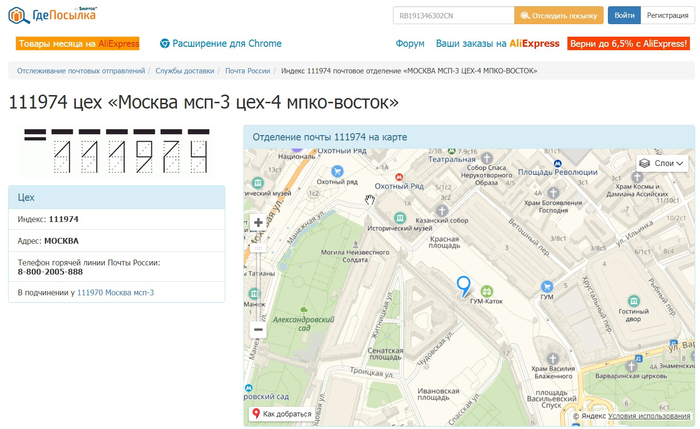
Task: Click the Варваринская церковь church icon
Action: tap(631, 366)
